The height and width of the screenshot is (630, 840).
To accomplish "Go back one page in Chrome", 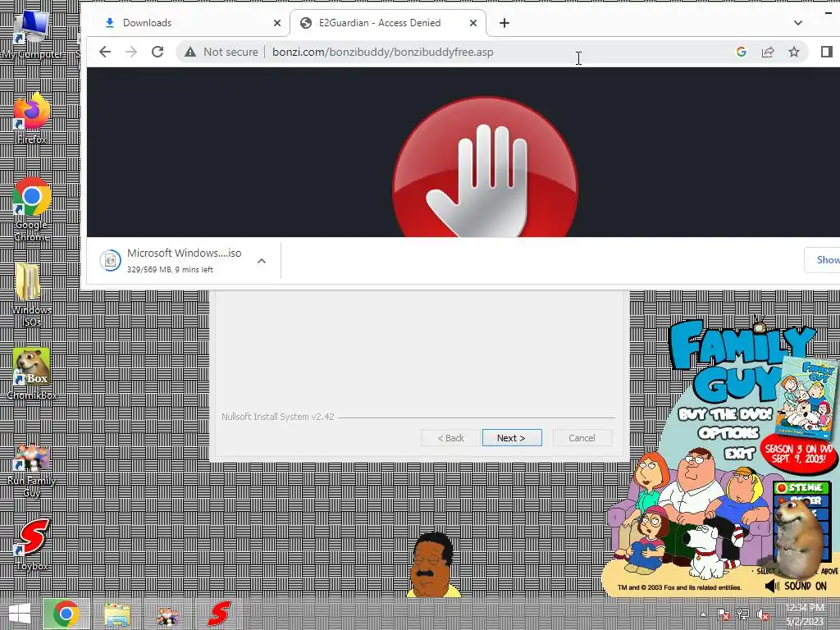I will click(x=105, y=52).
